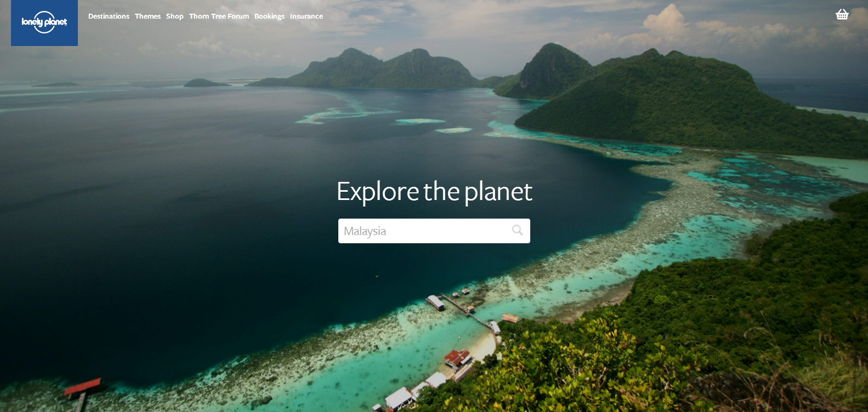The height and width of the screenshot is (412, 868).
Task: Click the Explore the planet heading
Action: tap(434, 192)
